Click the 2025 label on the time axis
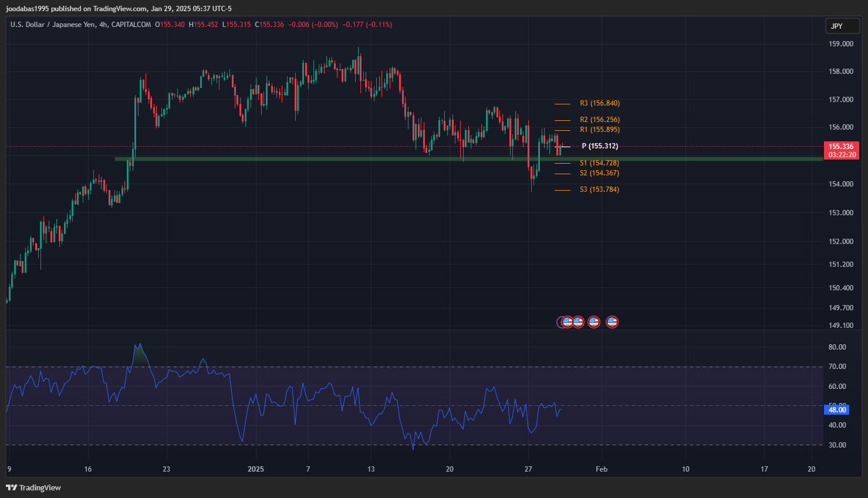The width and height of the screenshot is (868, 498). (x=256, y=469)
